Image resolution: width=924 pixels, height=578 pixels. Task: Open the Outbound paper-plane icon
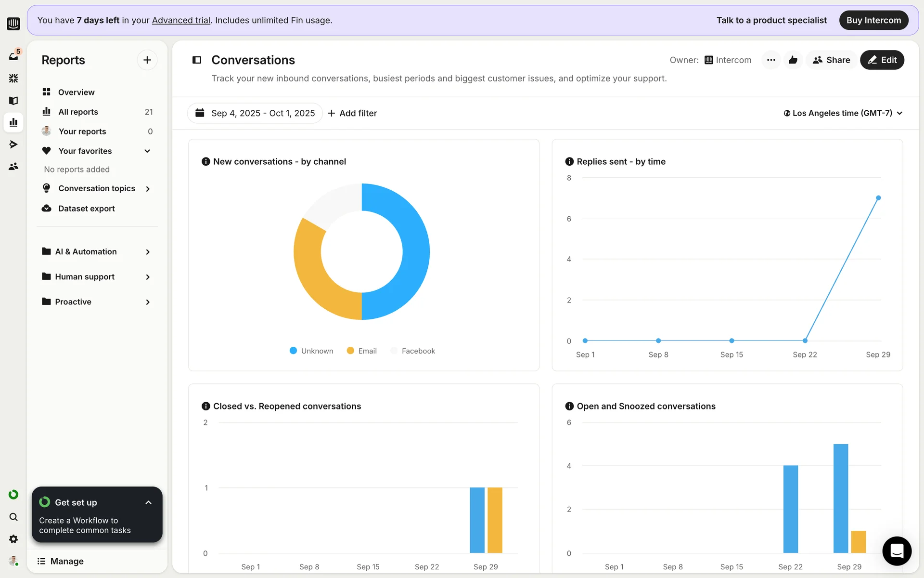click(x=13, y=144)
